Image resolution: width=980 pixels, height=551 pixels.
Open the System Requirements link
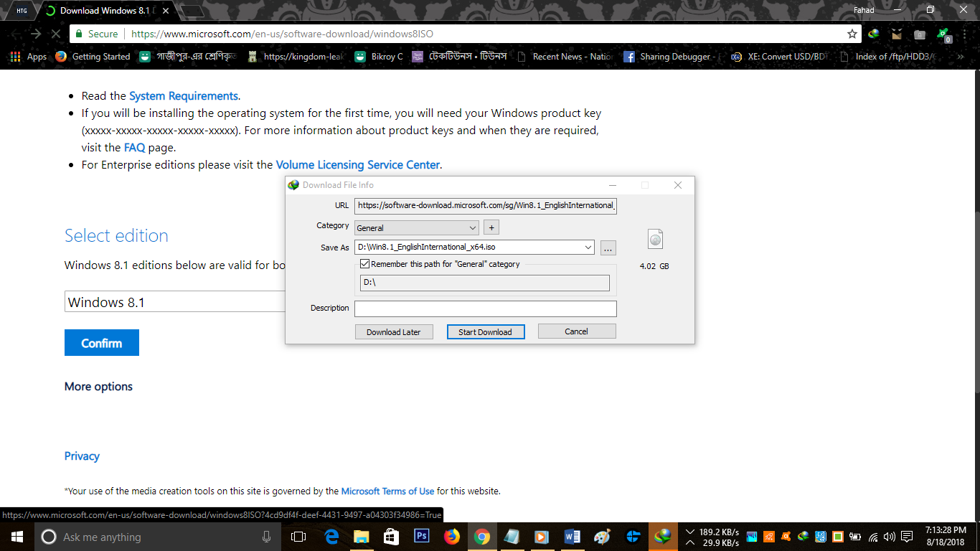coord(184,96)
